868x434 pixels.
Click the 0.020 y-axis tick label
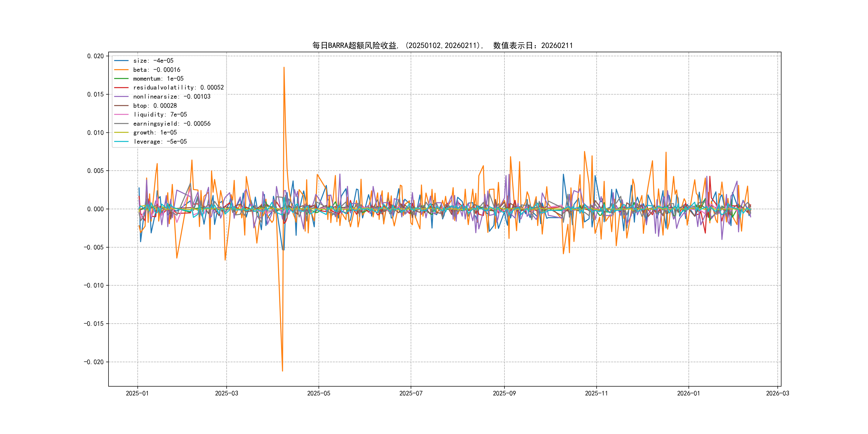pos(95,56)
